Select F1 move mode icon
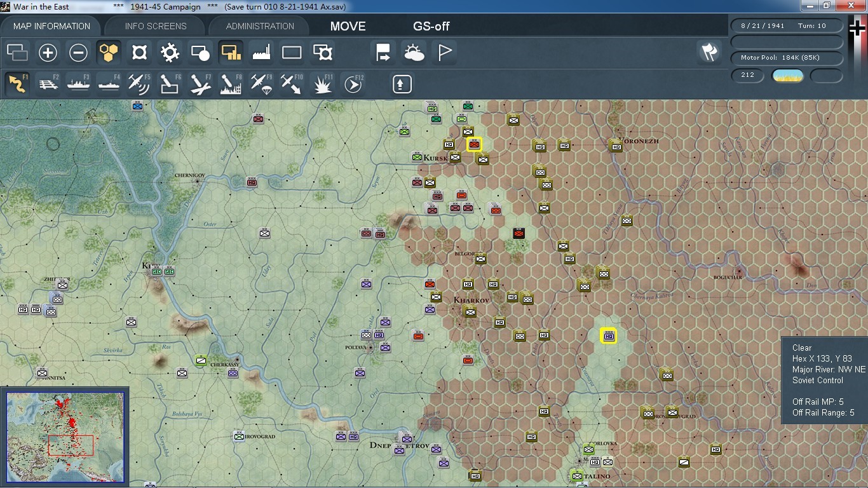This screenshot has height=488, width=868. [17, 83]
